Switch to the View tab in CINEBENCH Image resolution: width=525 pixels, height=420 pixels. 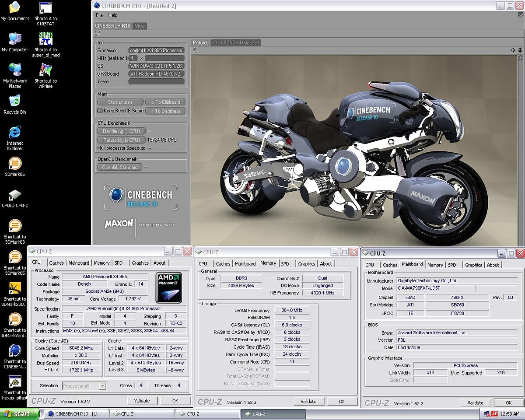[x=140, y=26]
